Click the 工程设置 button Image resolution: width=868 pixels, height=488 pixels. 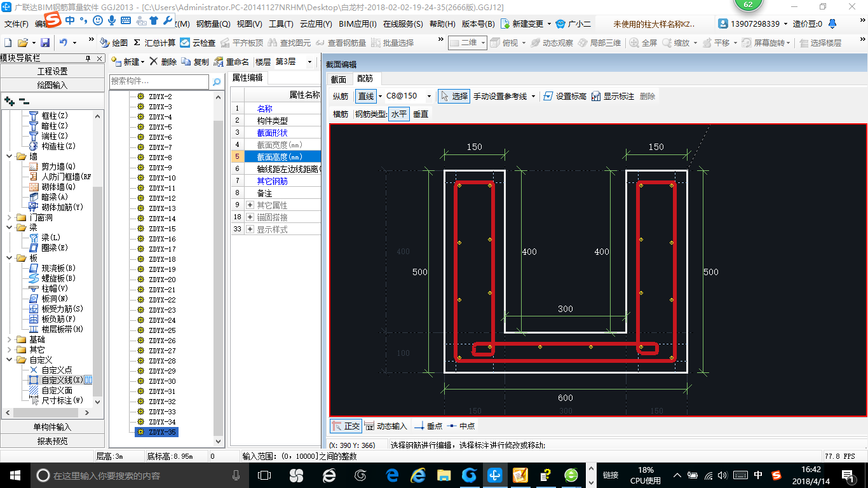[x=52, y=71]
